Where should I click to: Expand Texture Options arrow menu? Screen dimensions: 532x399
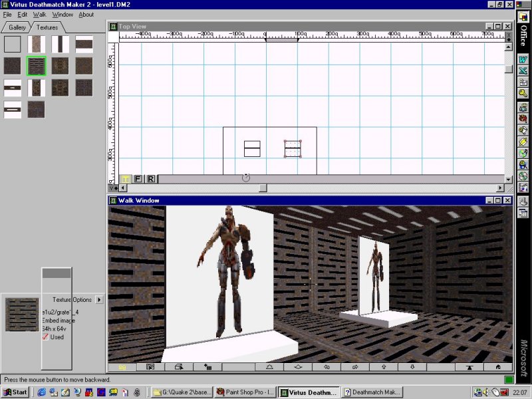99,300
